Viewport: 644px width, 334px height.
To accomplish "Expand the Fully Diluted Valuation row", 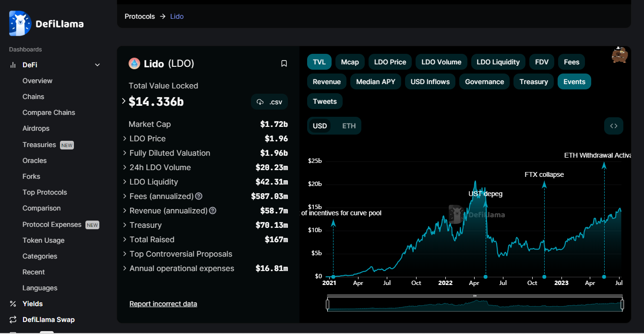I will pos(125,153).
